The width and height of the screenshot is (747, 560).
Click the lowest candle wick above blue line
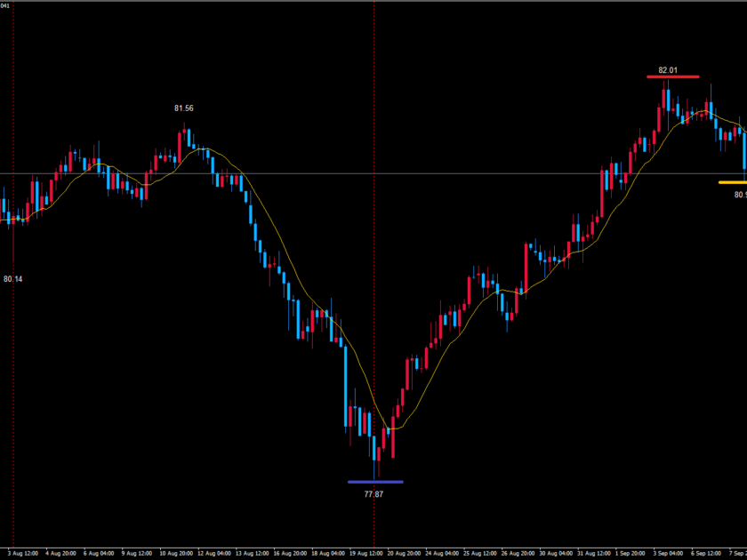376,462
